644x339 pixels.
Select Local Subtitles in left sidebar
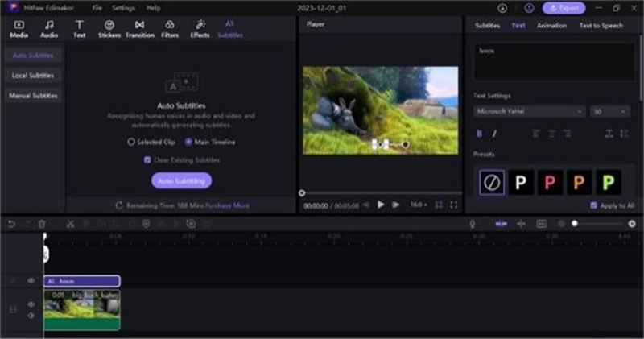coord(33,76)
